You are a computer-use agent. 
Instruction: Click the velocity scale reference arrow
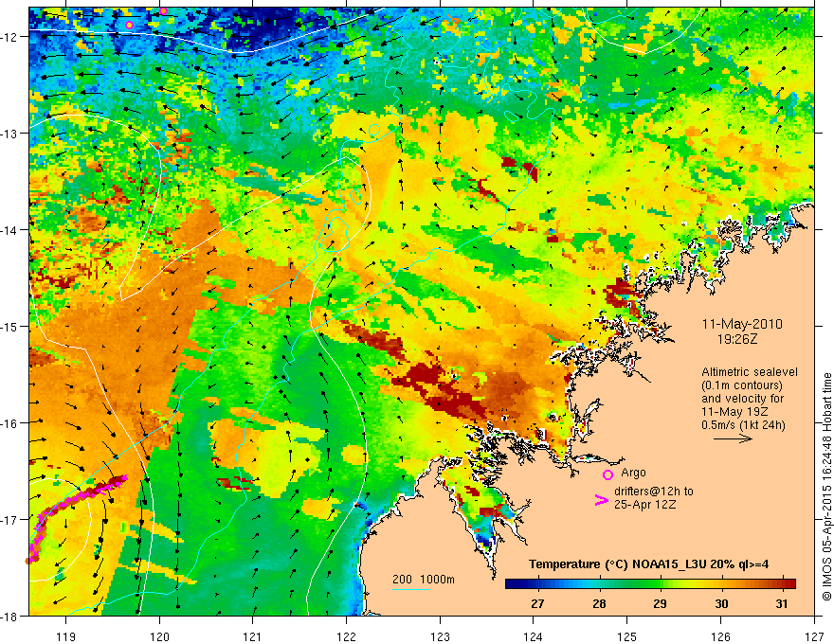click(733, 438)
